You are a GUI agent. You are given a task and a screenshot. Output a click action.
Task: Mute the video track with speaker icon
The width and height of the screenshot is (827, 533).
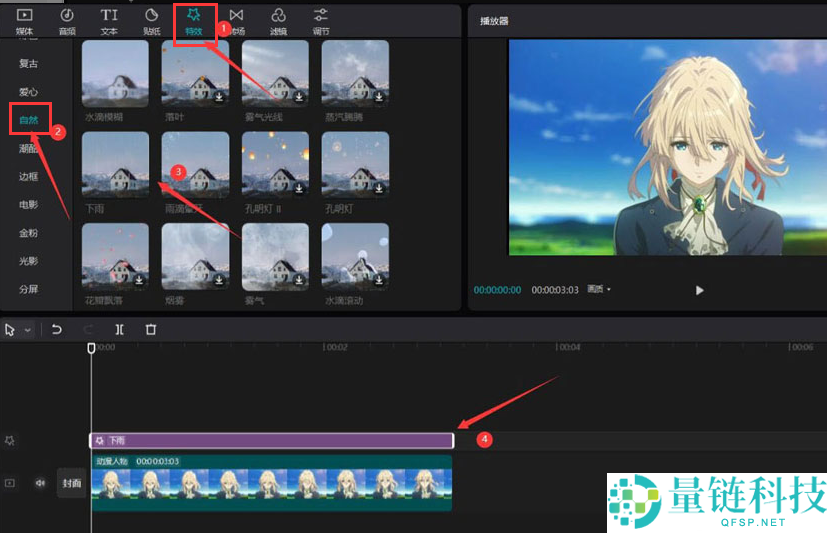(x=41, y=483)
